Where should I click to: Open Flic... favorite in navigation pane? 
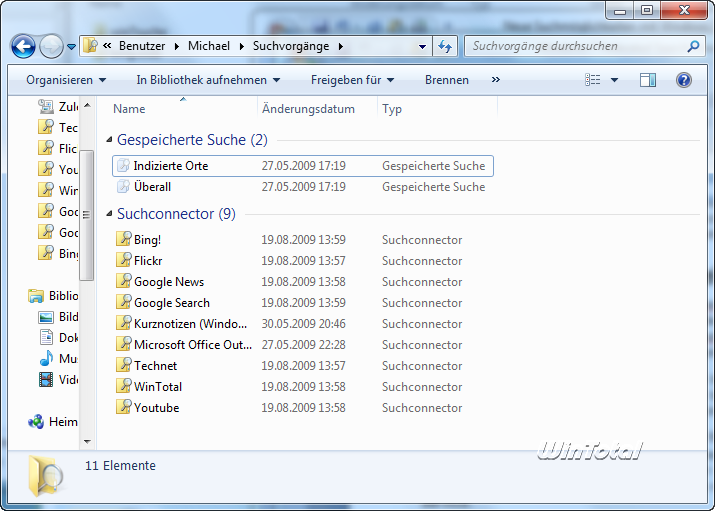(x=58, y=149)
